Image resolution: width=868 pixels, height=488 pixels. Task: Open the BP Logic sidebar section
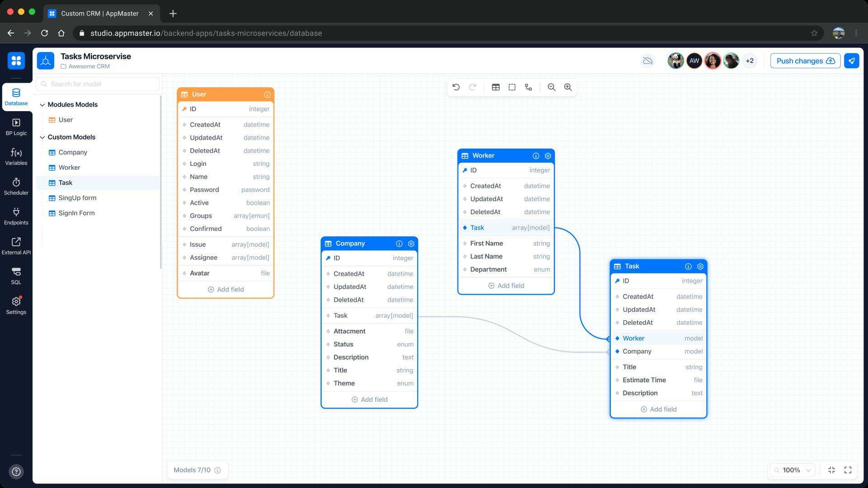coord(16,127)
